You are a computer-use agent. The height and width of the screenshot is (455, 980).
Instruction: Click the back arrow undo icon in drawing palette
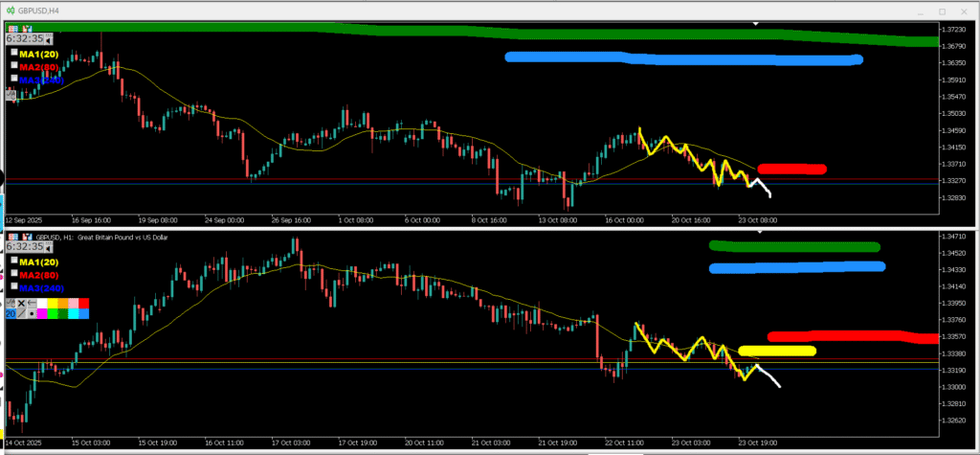pyautogui.click(x=32, y=302)
